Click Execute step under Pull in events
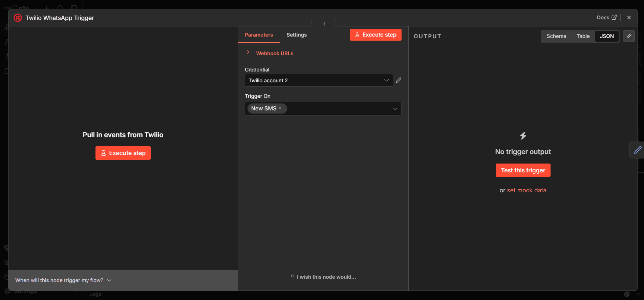 point(123,153)
